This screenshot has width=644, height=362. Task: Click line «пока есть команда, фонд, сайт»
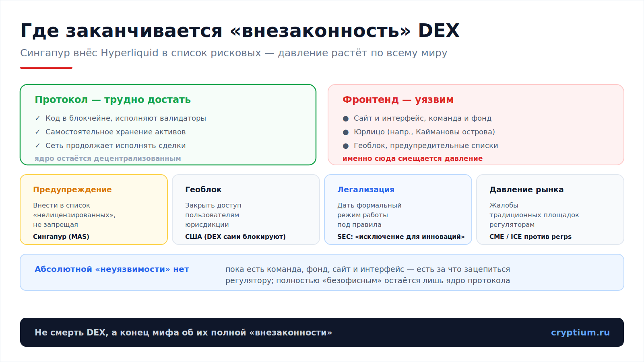point(368,269)
